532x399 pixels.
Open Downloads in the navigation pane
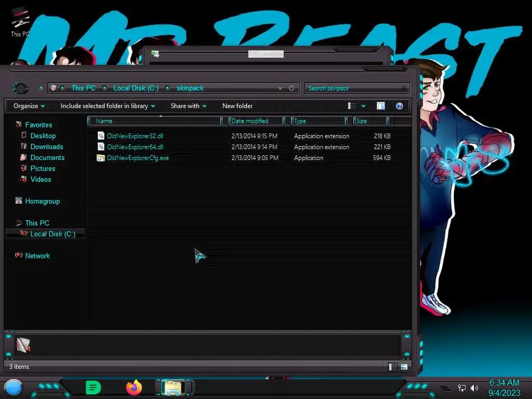46,147
